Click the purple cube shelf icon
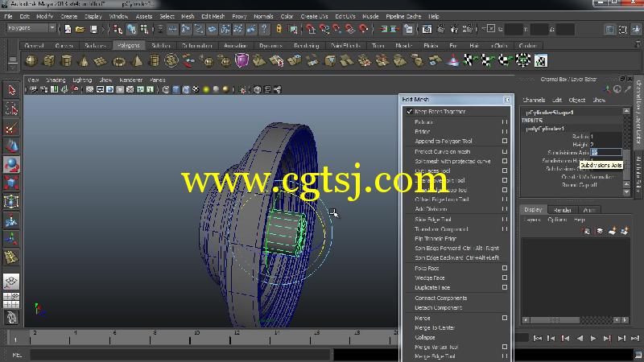This screenshot has width=644, height=362. coord(242,61)
